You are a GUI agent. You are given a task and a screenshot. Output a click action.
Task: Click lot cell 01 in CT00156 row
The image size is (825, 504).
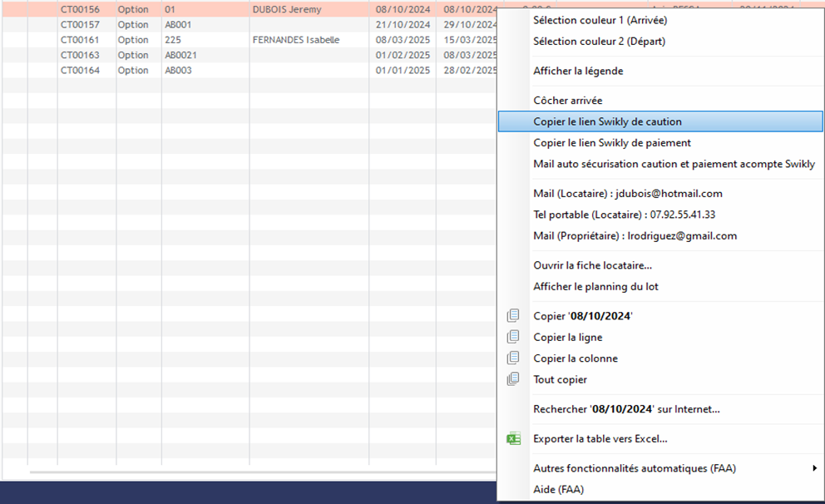[170, 9]
